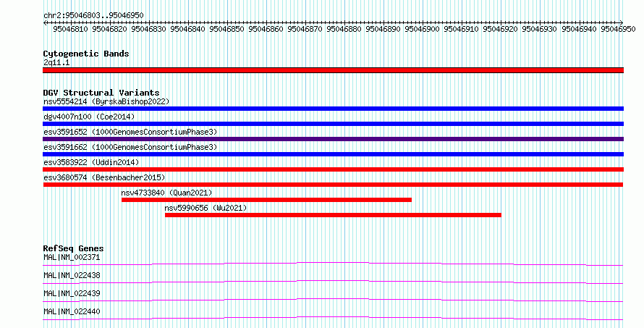The width and height of the screenshot is (644, 328).
Task: Open variant label nsv4733840 (Quan2021)
Action: (166, 193)
